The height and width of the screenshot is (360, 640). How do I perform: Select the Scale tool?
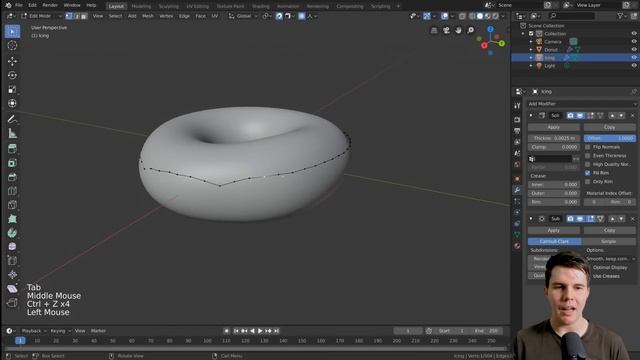tap(12, 89)
